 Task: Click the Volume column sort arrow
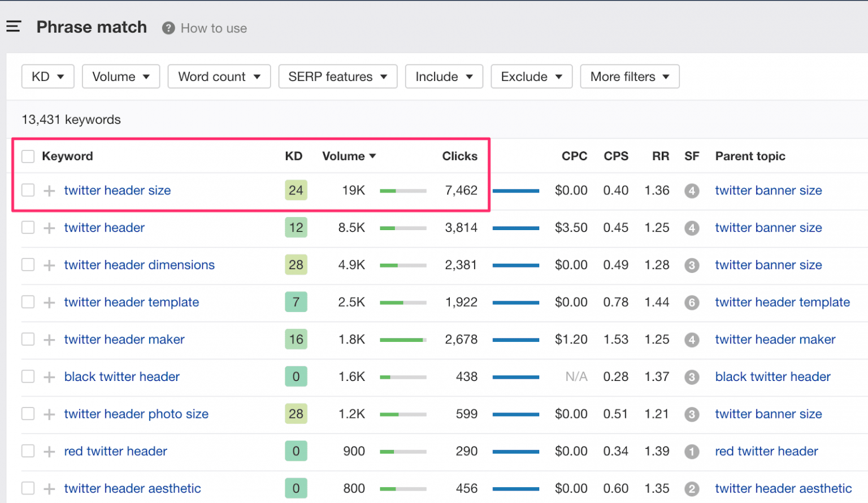(x=373, y=156)
